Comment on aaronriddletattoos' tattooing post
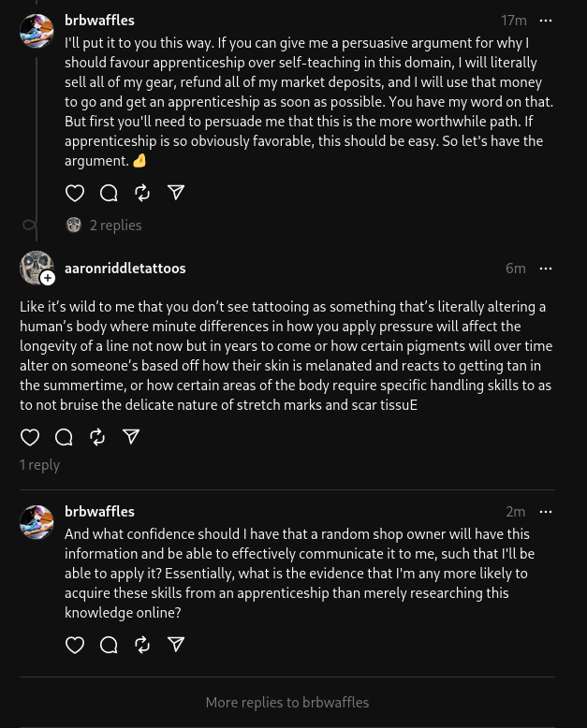 tap(64, 437)
